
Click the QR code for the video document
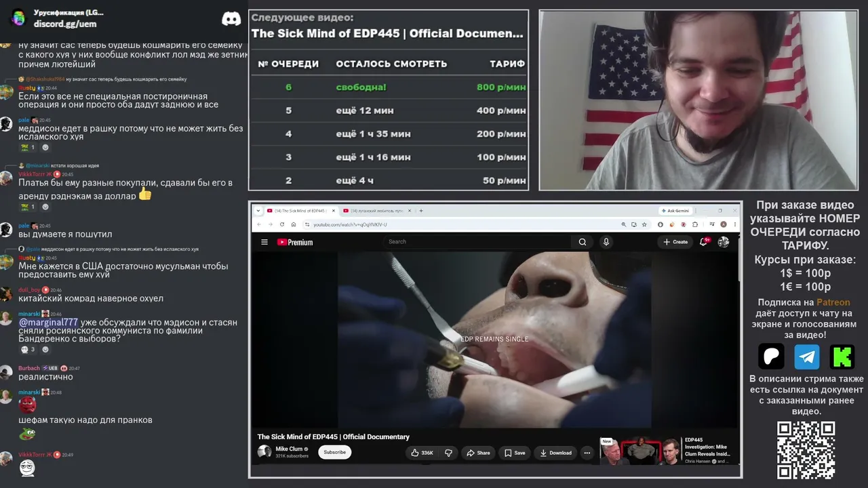[806, 450]
